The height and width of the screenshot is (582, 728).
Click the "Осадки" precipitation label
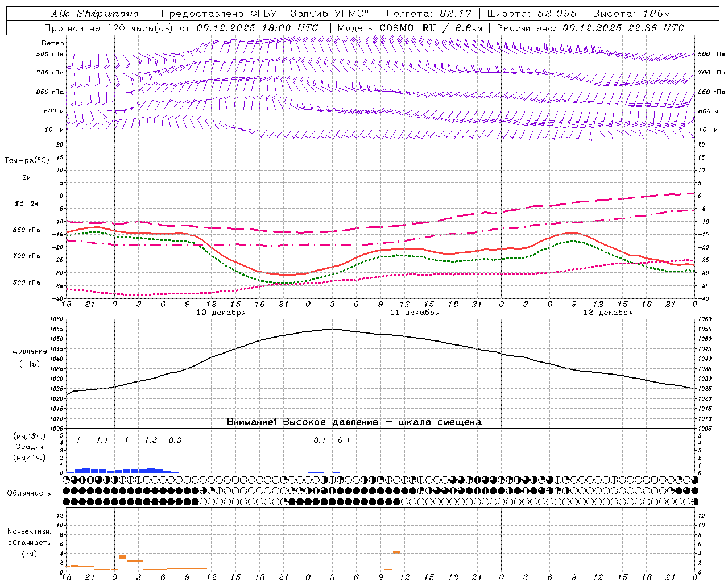point(30,447)
